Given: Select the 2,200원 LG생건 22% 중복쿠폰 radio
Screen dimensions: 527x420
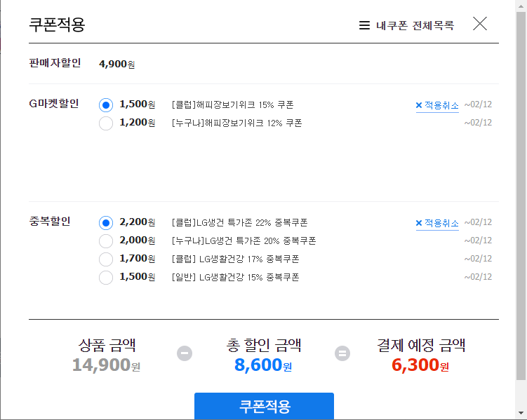Looking at the screenshot, I should click(x=106, y=222).
